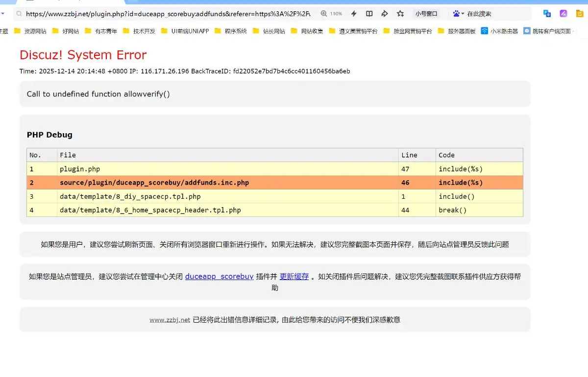This screenshot has height=377, width=588.
Task: Click the 小号窗口 button
Action: [x=426, y=14]
